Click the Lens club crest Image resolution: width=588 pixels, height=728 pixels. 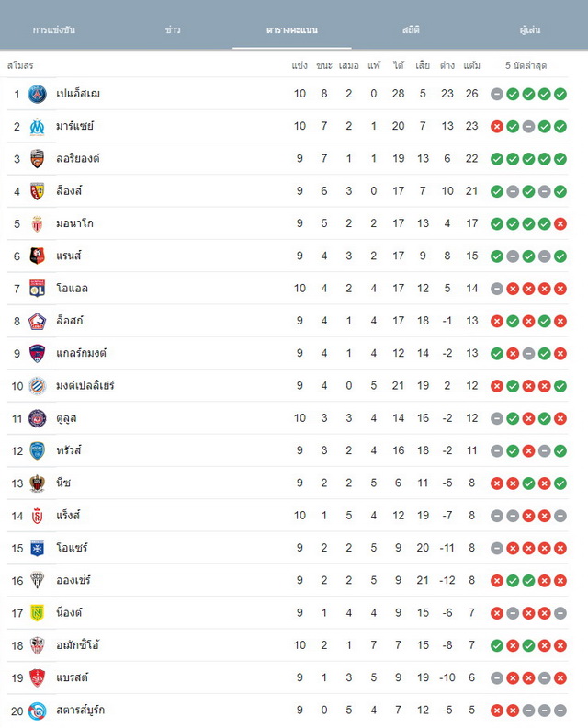37,191
